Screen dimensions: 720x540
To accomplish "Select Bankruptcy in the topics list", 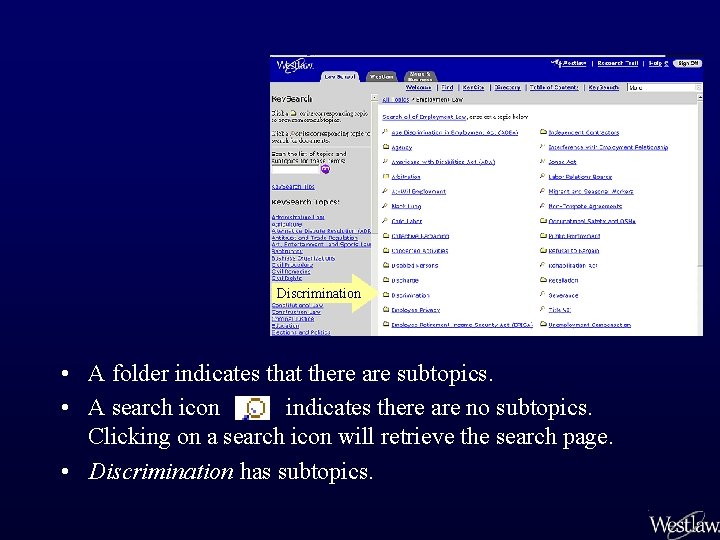I will pos(287,251).
